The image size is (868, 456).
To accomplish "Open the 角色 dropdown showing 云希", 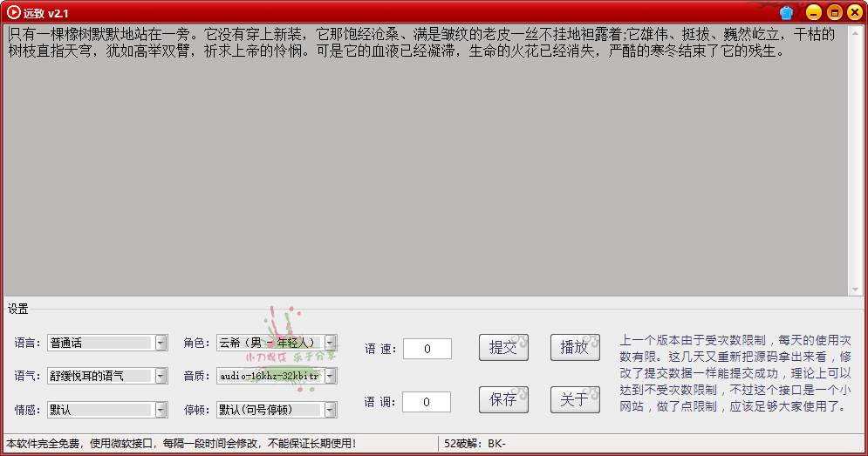I will (331, 343).
